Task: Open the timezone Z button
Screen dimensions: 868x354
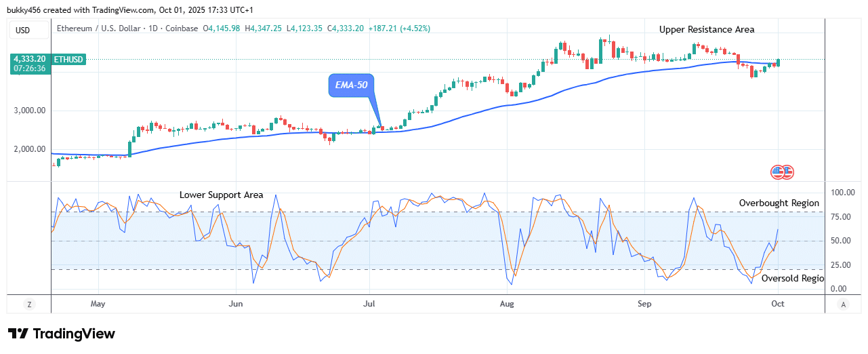Action: (29, 304)
